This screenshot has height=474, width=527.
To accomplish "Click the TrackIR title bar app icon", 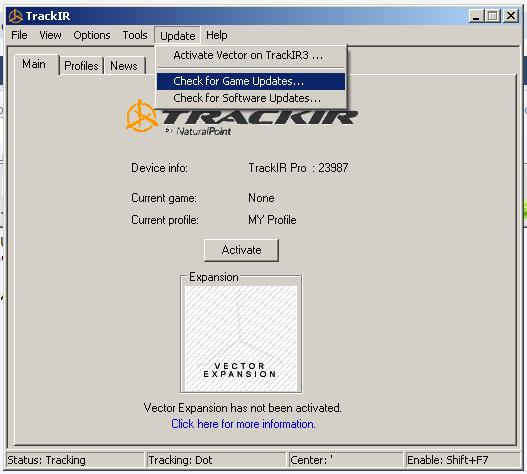I will tap(15, 16).
